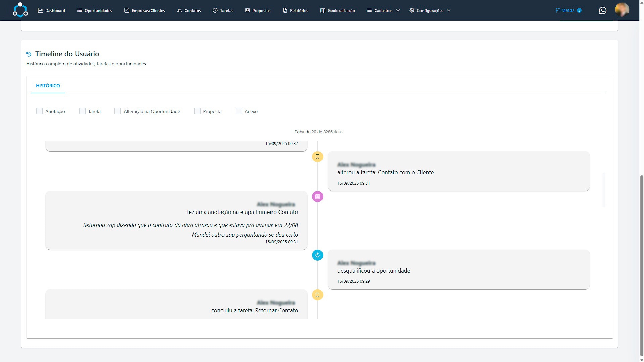Open the Relatórios page link
The image size is (644, 362).
pyautogui.click(x=295, y=11)
